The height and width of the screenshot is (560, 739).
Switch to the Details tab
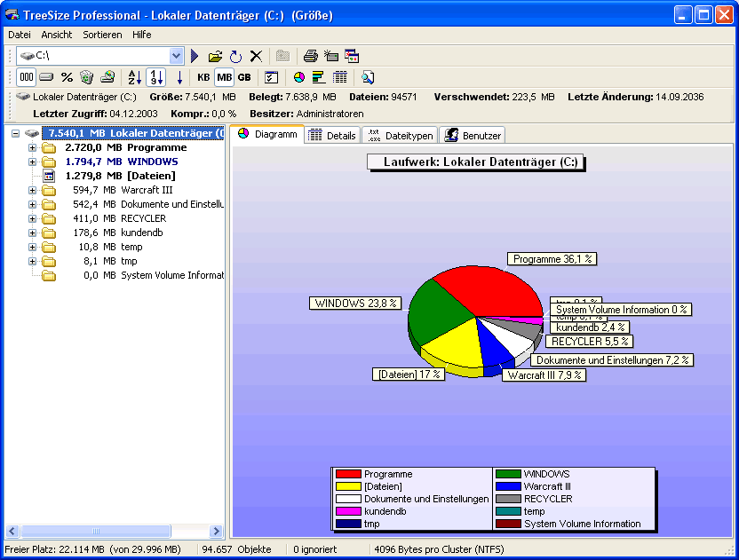[x=333, y=136]
